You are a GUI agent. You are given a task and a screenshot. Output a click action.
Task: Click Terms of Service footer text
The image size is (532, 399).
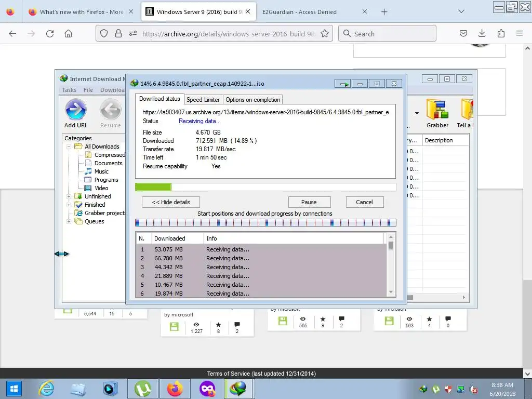click(261, 374)
